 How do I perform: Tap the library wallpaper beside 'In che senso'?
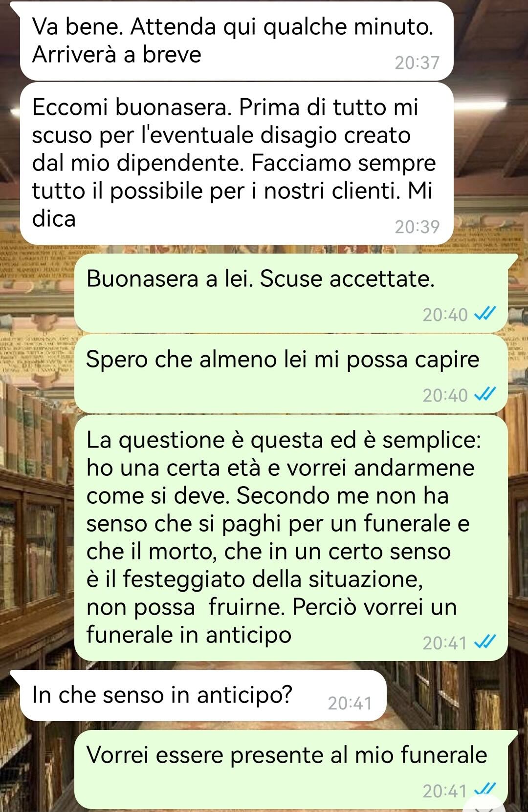coord(457,695)
